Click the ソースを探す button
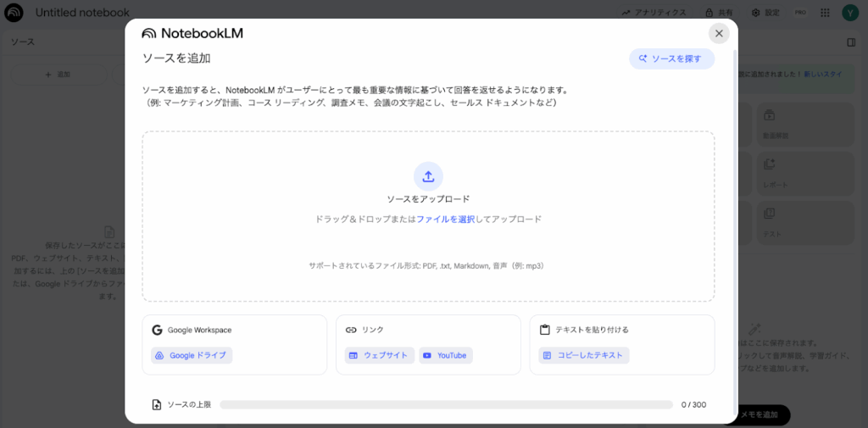 tap(671, 58)
